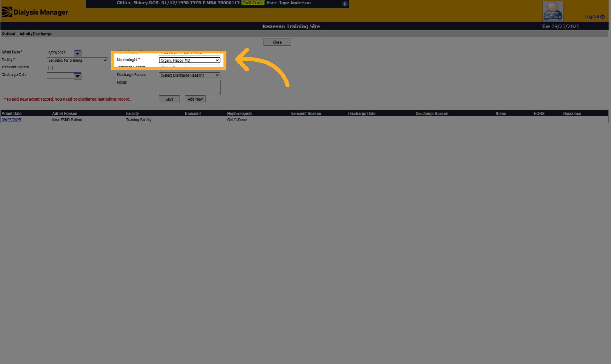This screenshot has width=611, height=364.
Task: Click the Full Code status badge
Action: tap(253, 3)
